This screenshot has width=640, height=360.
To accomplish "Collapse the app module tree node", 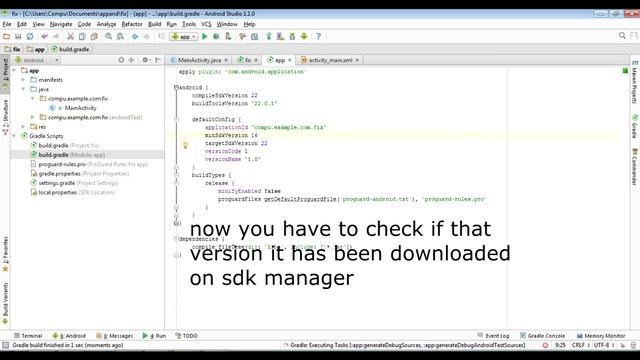I will 15,71.
